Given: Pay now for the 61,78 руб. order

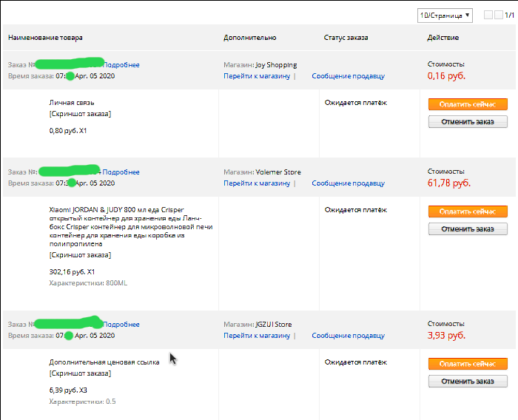Looking at the screenshot, I should 468,211.
